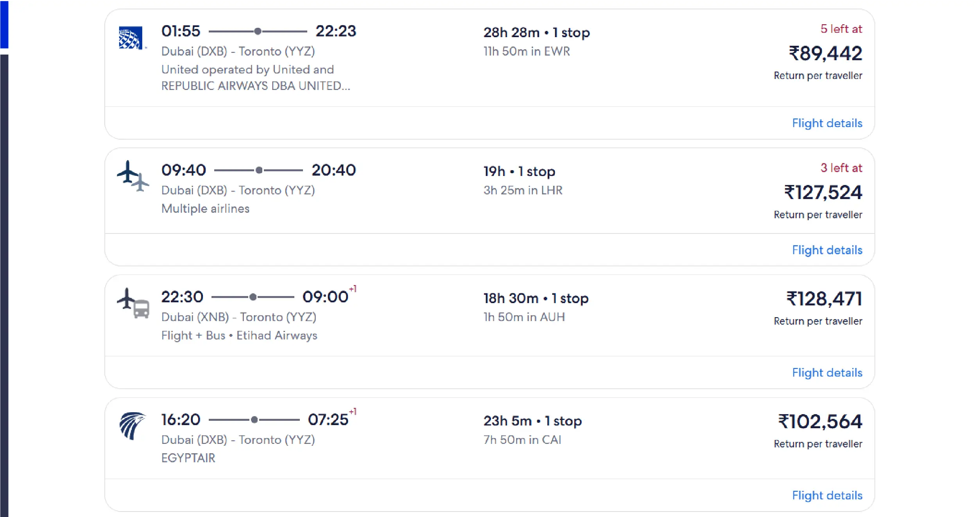Click the stop dot on the 09:40 flight

259,170
